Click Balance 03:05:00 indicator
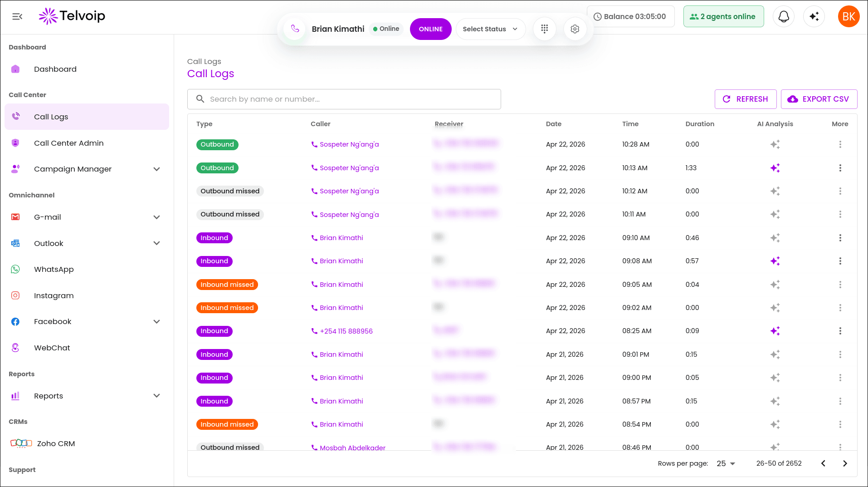The image size is (868, 487). click(x=630, y=16)
